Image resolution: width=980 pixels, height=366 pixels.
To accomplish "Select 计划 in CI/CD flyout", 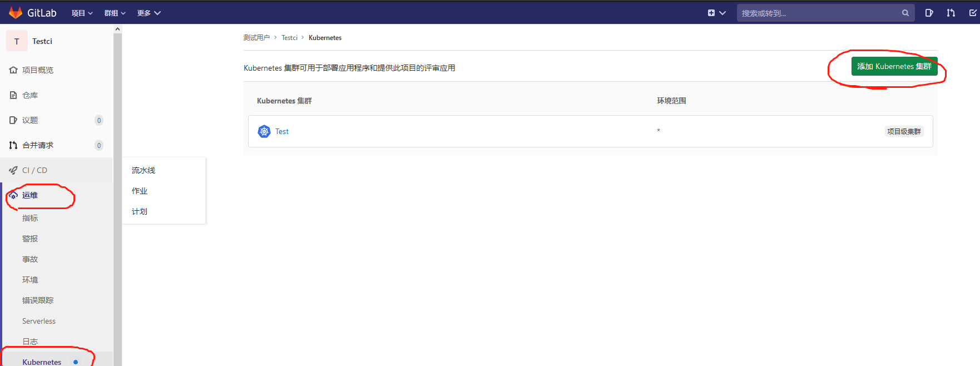I will [140, 211].
